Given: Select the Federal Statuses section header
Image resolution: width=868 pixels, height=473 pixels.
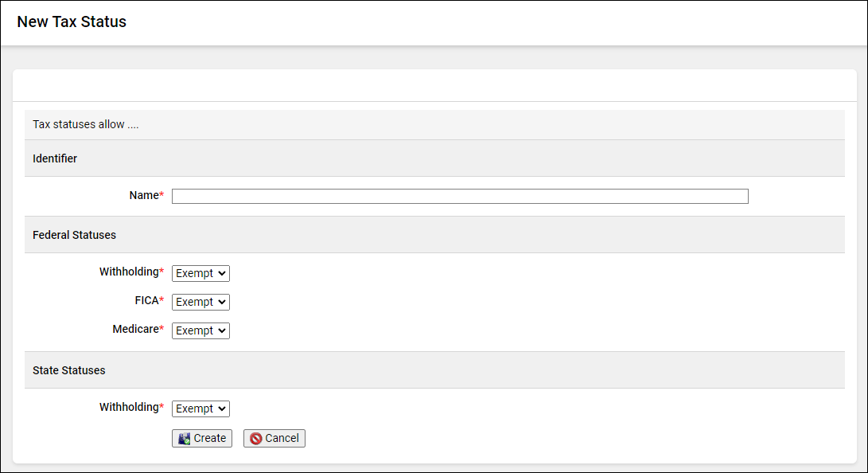Looking at the screenshot, I should 74,235.
